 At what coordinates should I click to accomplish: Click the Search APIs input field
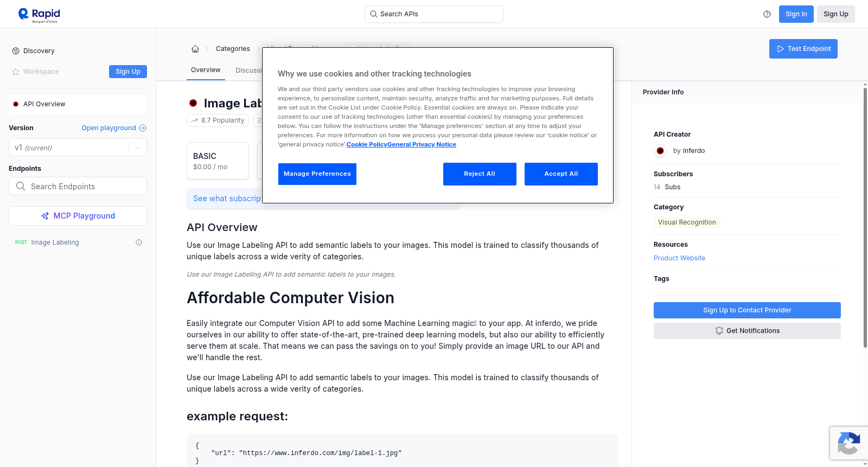pyautogui.click(x=434, y=14)
